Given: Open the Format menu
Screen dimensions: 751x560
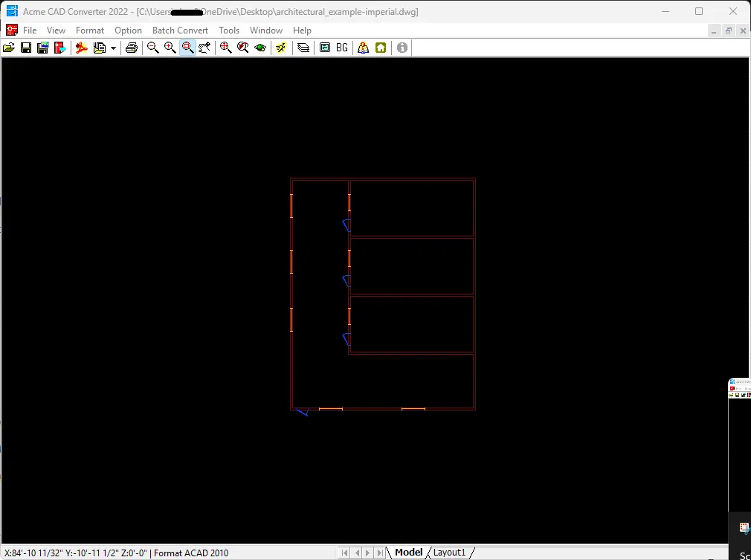Looking at the screenshot, I should (x=89, y=30).
